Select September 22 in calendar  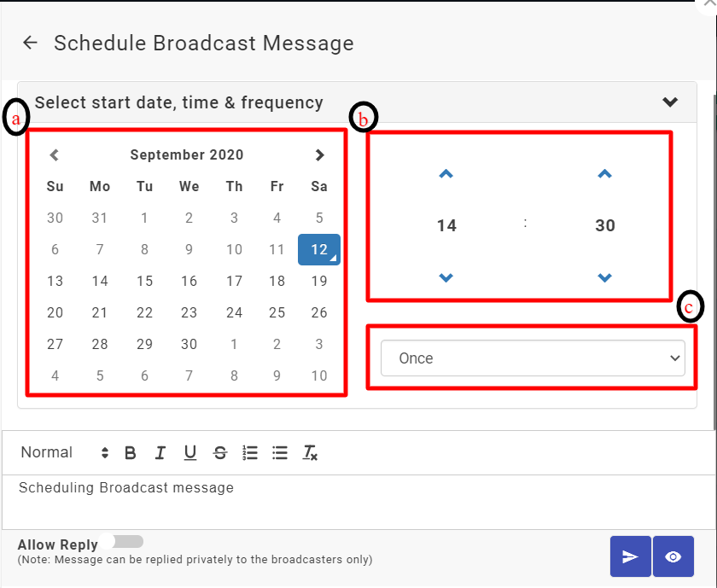pyautogui.click(x=144, y=312)
